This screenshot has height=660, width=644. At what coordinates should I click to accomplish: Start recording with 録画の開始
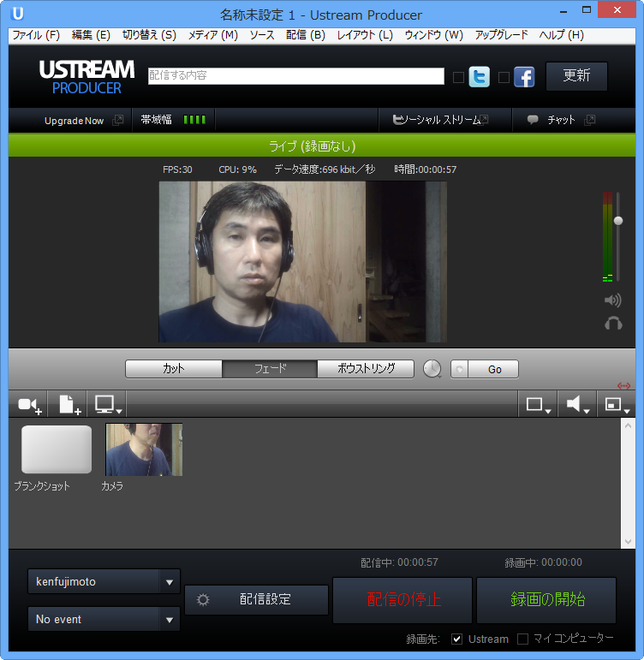tap(546, 599)
